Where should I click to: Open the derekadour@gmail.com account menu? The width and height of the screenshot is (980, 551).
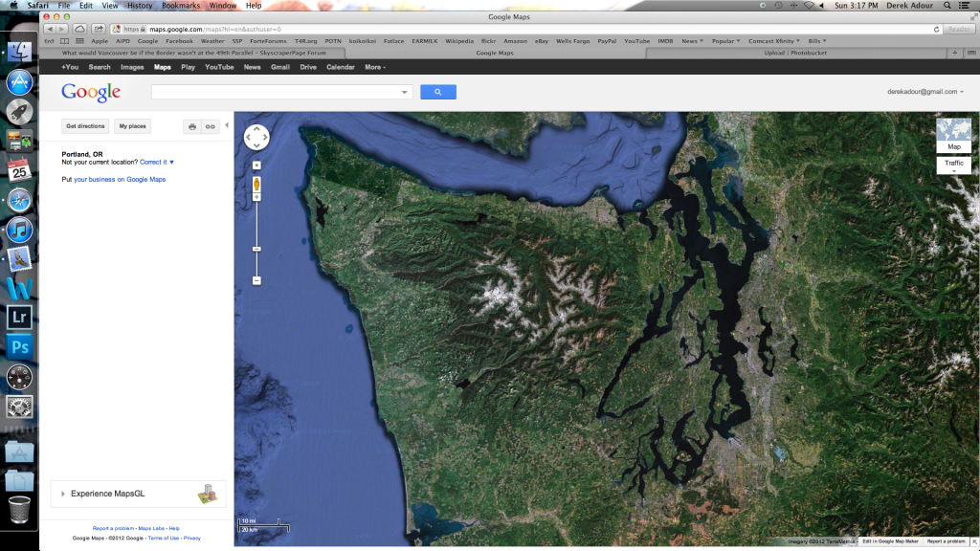pyautogui.click(x=925, y=91)
